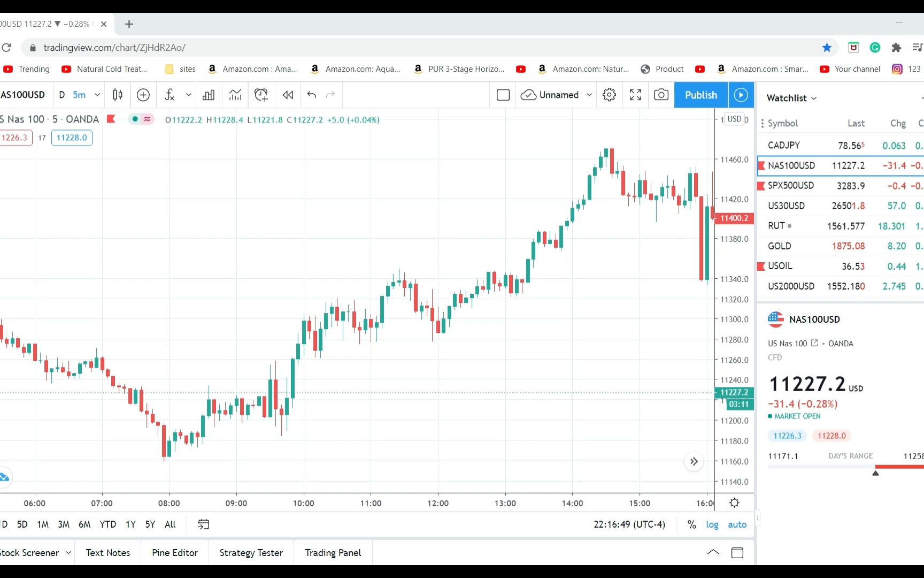
Task: Toggle percent scale
Action: pyautogui.click(x=691, y=524)
